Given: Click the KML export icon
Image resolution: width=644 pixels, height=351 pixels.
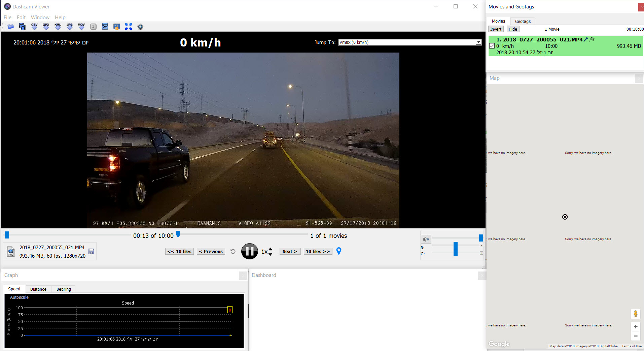Looking at the screenshot, I should click(x=58, y=27).
